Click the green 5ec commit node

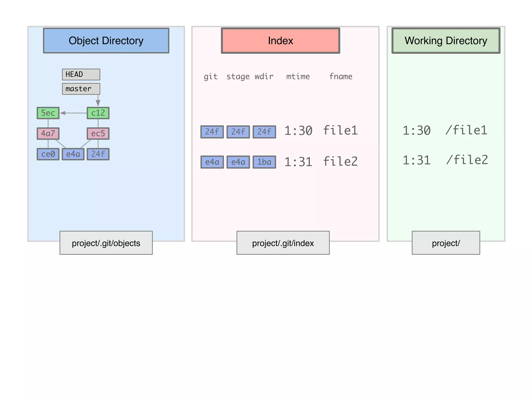click(48, 113)
